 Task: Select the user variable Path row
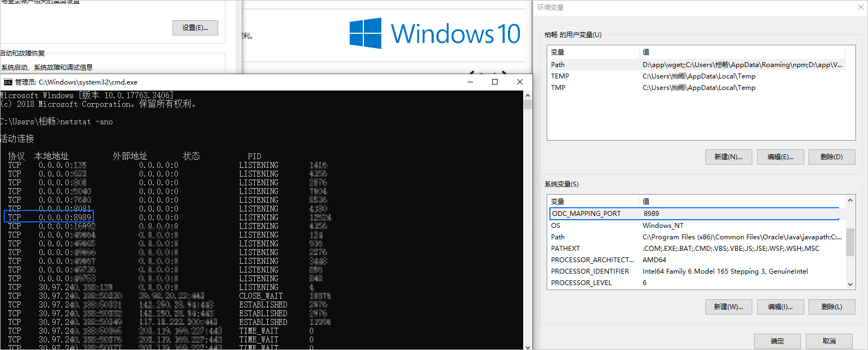(697, 64)
